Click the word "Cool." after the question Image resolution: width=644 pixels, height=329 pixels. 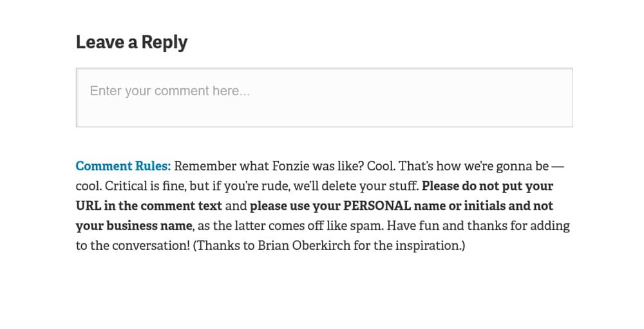pyautogui.click(x=381, y=166)
